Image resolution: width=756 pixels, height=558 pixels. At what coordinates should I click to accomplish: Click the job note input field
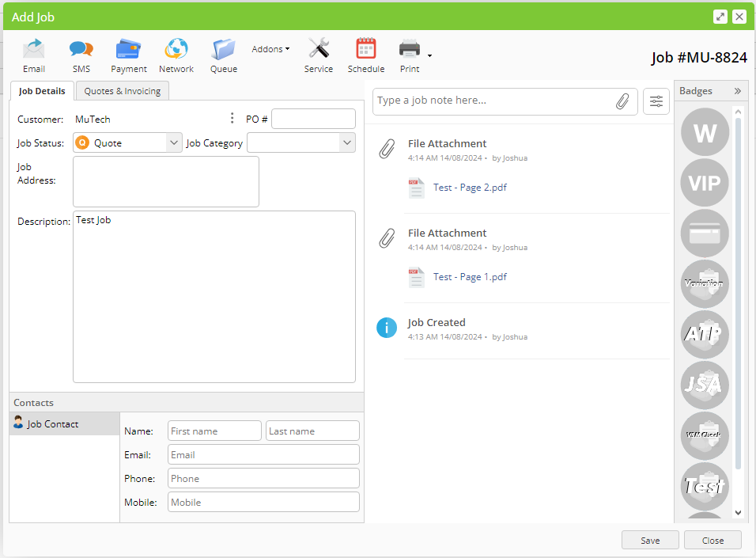pos(494,101)
